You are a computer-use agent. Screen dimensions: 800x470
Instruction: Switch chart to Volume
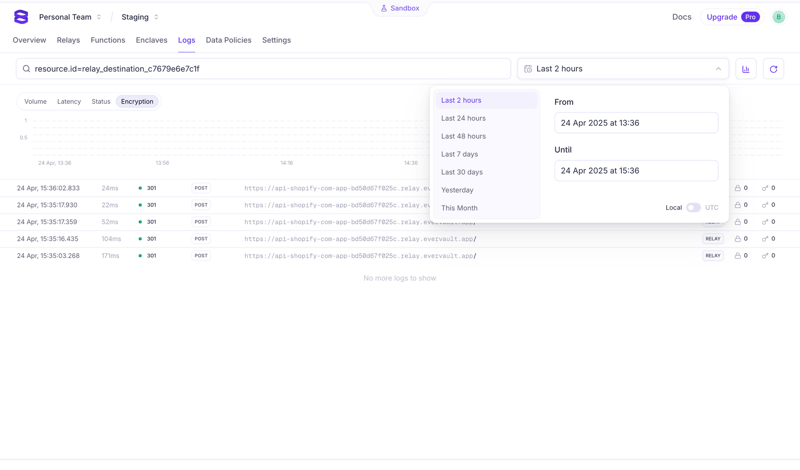(x=35, y=102)
